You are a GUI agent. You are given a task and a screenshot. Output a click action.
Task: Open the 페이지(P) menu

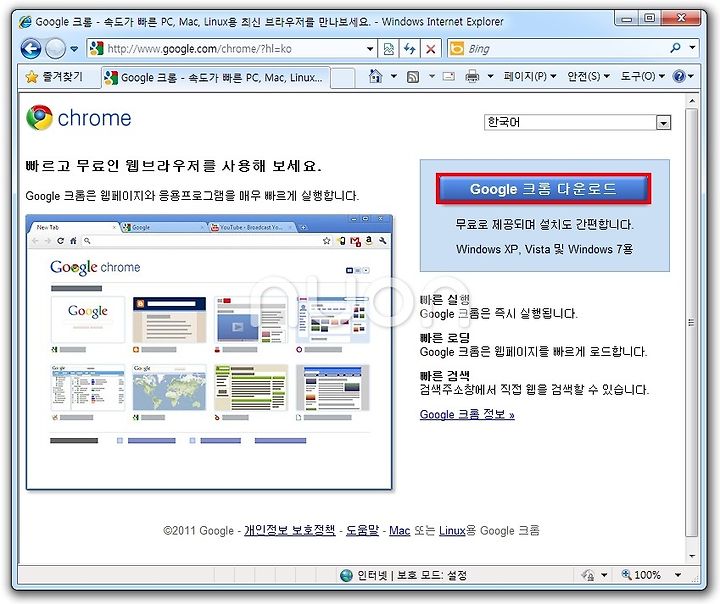pyautogui.click(x=529, y=76)
